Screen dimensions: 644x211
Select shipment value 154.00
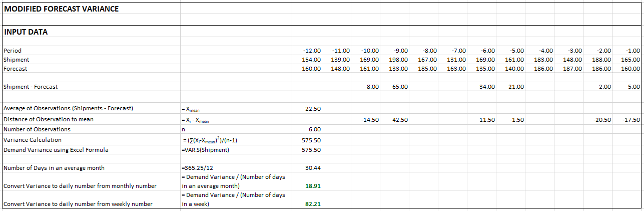click(312, 60)
